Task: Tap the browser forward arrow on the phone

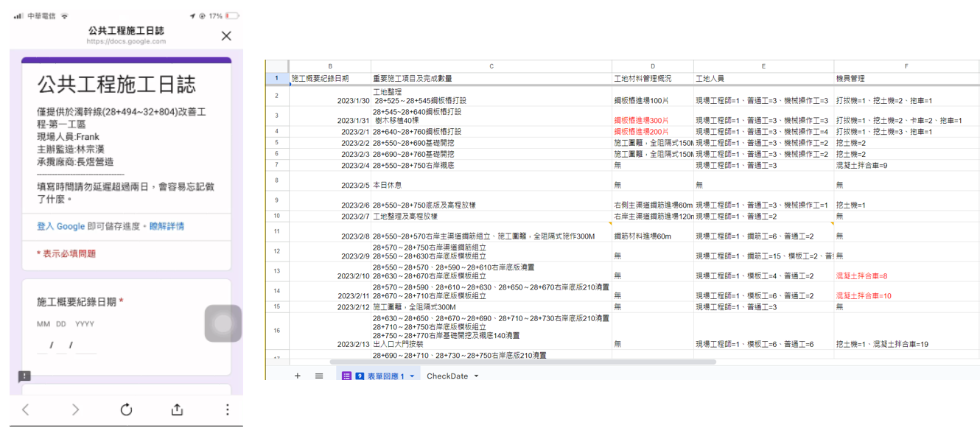Action: pos(75,410)
